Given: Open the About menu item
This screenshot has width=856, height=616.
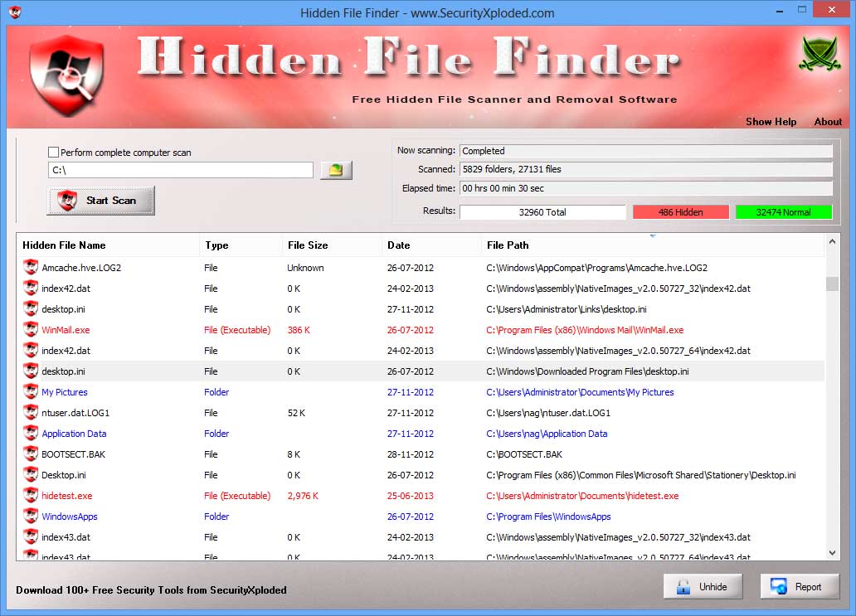Looking at the screenshot, I should (828, 122).
